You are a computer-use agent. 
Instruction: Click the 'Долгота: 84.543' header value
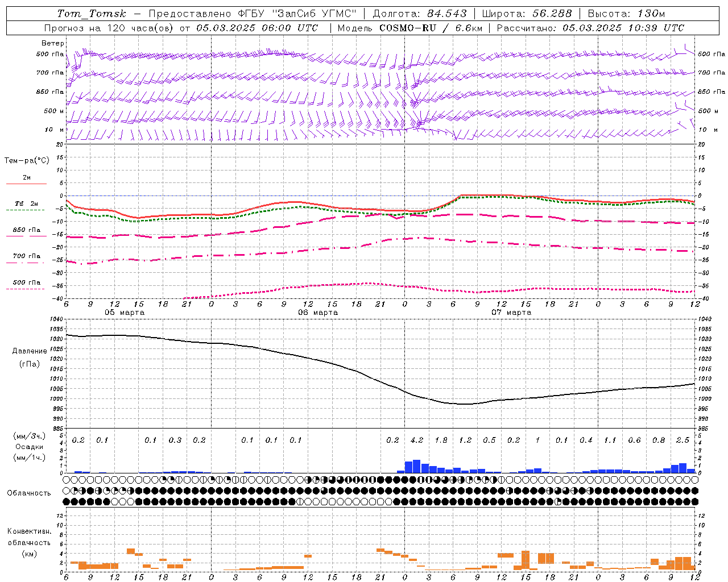click(x=420, y=14)
